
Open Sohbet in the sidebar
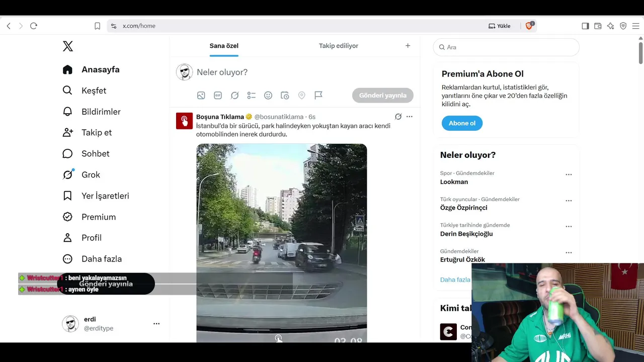click(x=86, y=154)
